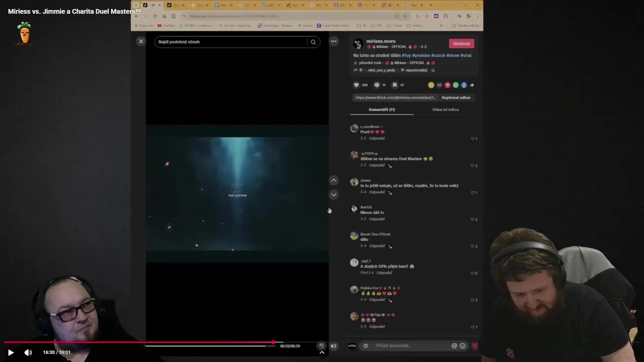Reply to 'to tu ještě nebylo' comment

click(377, 192)
